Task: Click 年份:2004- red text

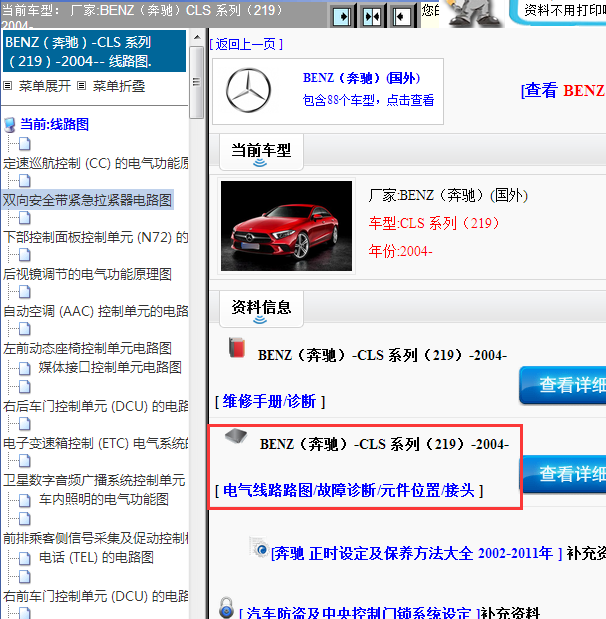Action: click(x=400, y=251)
